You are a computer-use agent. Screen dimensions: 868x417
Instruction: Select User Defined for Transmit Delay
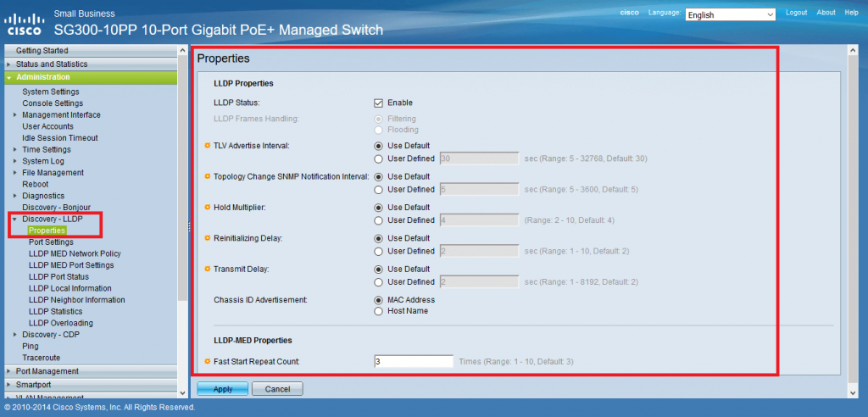tap(379, 282)
